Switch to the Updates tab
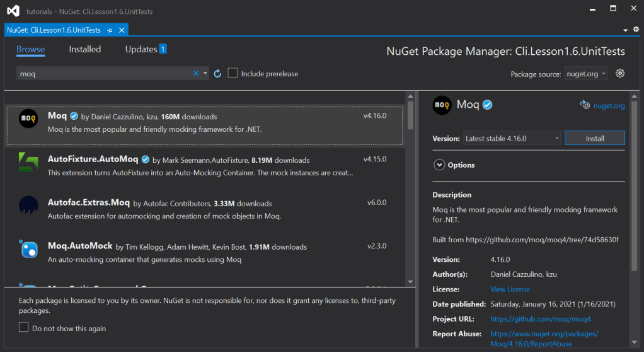The width and height of the screenshot is (644, 352). (x=141, y=49)
